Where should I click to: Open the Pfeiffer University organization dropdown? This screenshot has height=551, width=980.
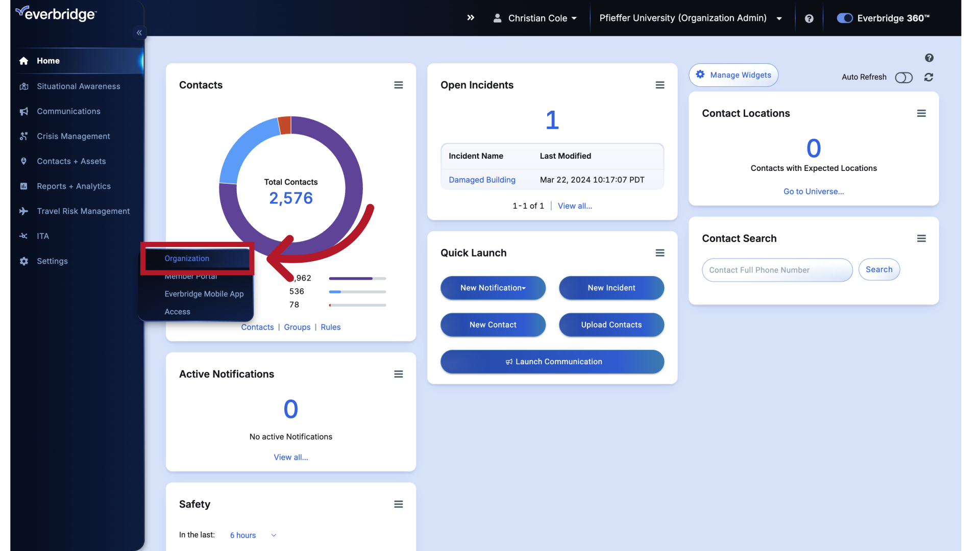click(x=691, y=18)
